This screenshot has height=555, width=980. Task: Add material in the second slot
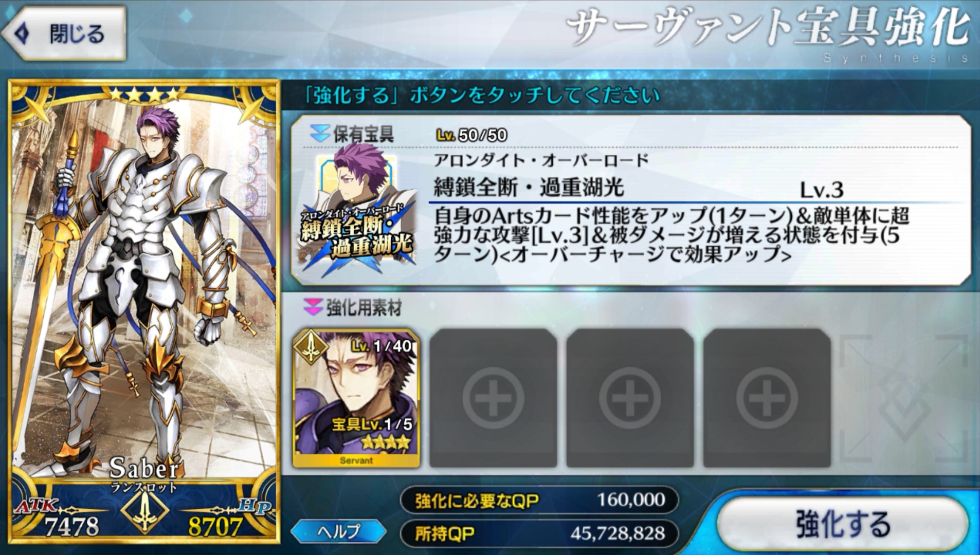pos(493,399)
